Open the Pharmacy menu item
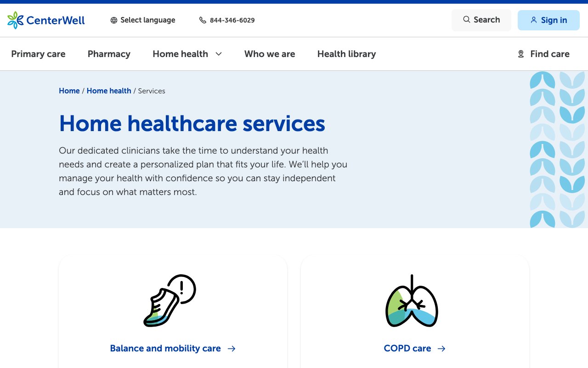This screenshot has height=368, width=588. (x=109, y=54)
